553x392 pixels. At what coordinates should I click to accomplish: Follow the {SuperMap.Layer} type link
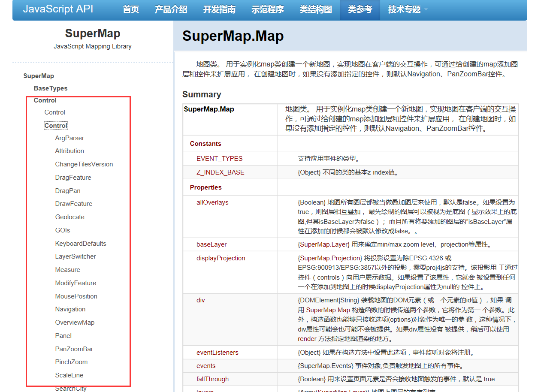324,244
